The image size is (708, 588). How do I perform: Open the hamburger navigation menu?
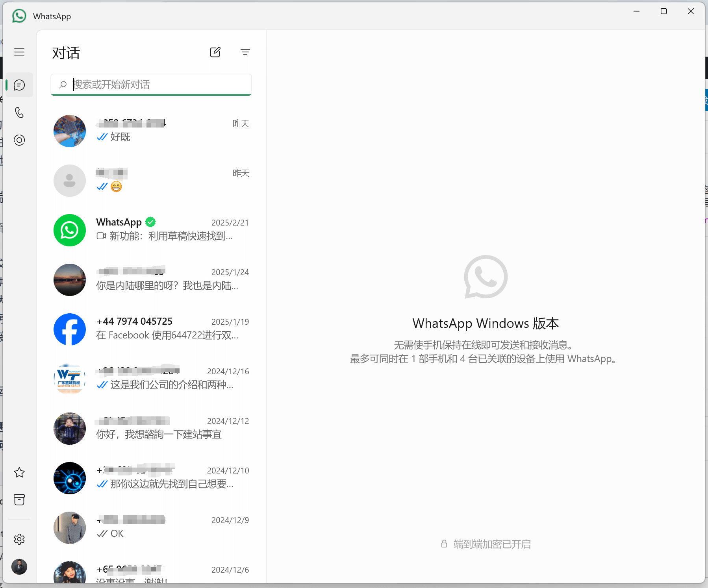[19, 52]
